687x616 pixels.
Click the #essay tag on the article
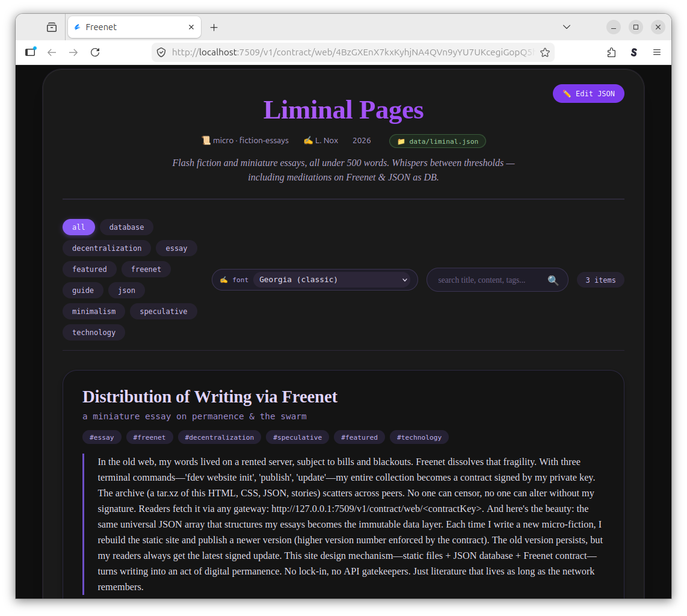tap(102, 437)
